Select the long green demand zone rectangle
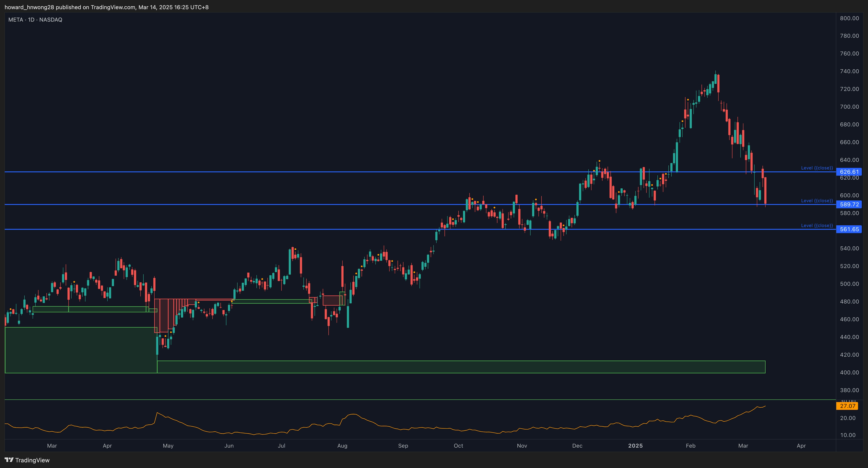The image size is (868, 468). pos(461,367)
